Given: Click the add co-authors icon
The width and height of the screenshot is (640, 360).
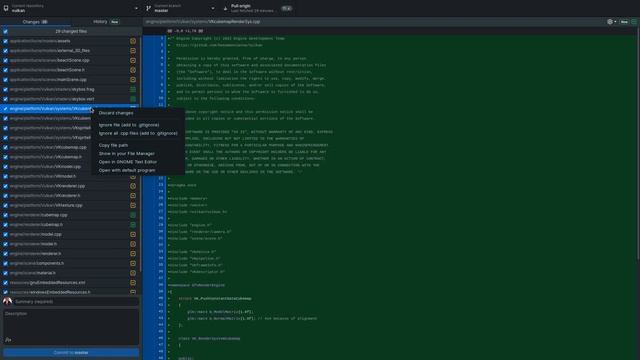Looking at the screenshot, I should click(x=8, y=340).
